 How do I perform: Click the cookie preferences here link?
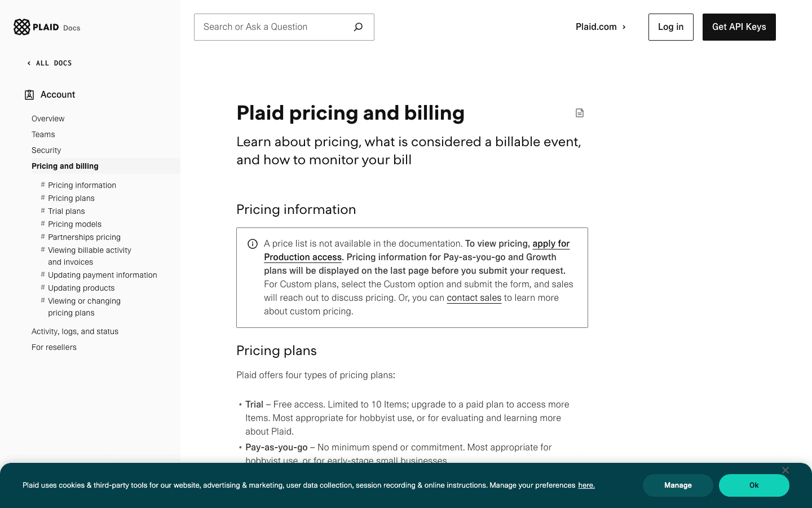pos(586,485)
